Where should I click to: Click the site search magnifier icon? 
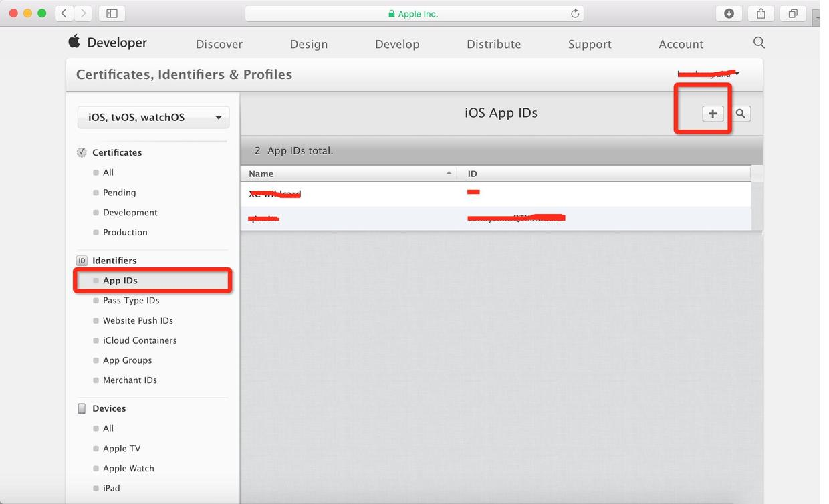pyautogui.click(x=759, y=43)
